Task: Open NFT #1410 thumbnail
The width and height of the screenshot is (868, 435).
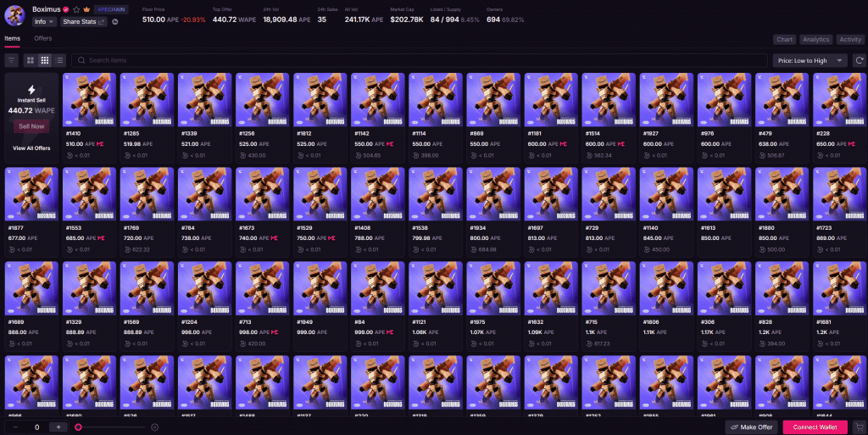Action: coord(89,99)
